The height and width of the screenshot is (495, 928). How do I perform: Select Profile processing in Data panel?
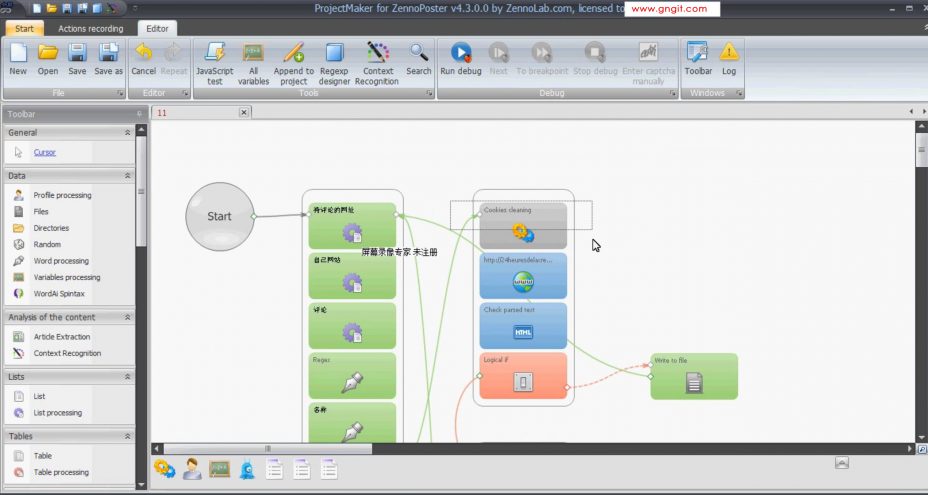tap(62, 195)
